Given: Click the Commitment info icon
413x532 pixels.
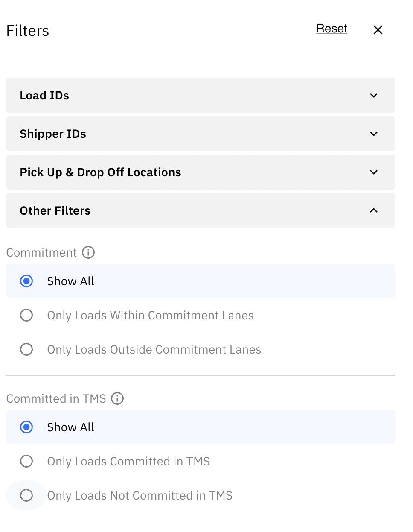Looking at the screenshot, I should 88,252.
